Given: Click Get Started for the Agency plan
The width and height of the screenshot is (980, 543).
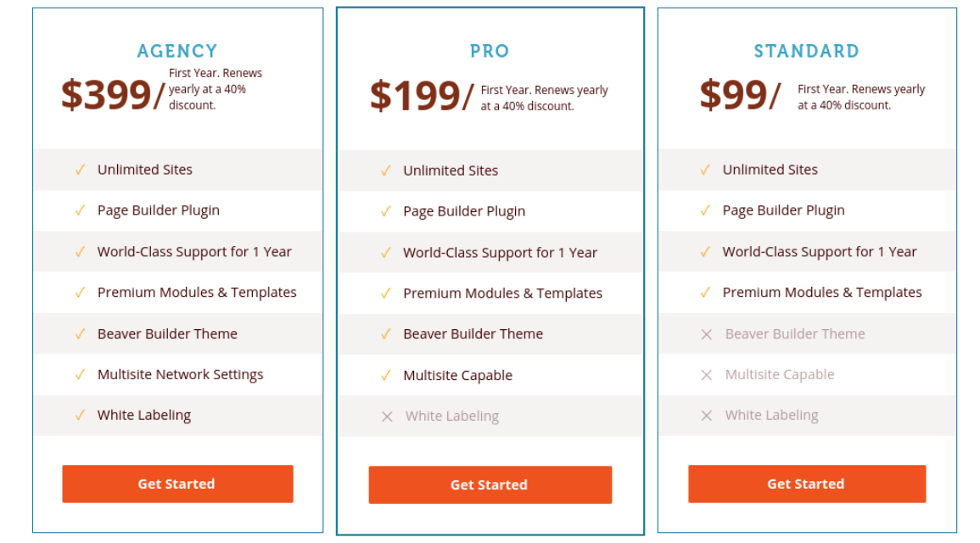Looking at the screenshot, I should [x=177, y=484].
